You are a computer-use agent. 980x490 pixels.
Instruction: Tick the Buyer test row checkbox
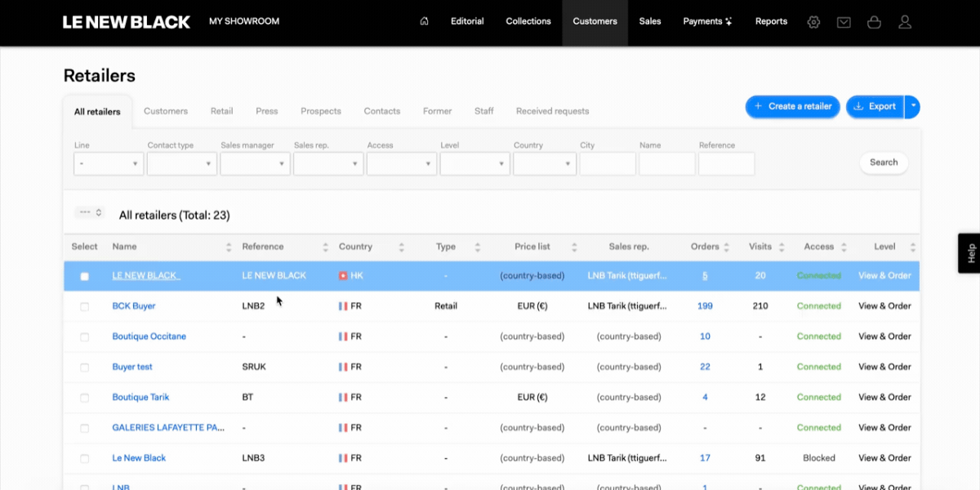point(84,367)
